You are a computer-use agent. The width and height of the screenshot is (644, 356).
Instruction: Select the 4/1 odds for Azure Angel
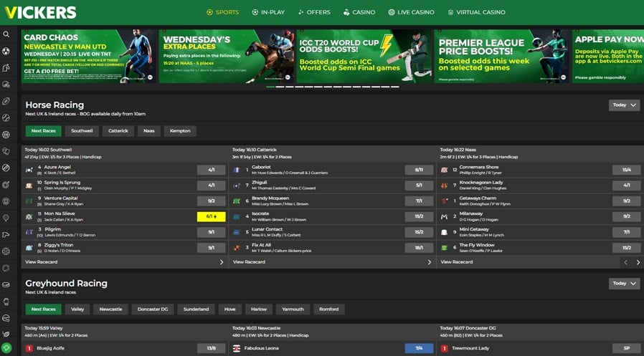(x=211, y=170)
